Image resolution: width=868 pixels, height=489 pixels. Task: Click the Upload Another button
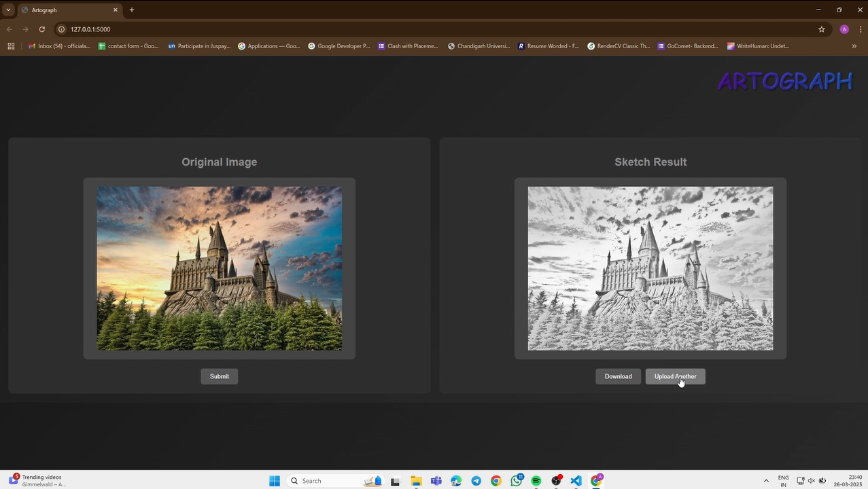(675, 376)
